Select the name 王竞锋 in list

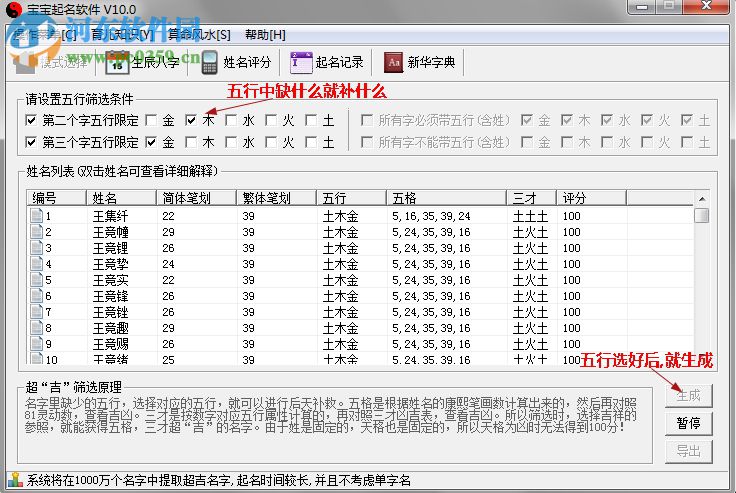[110, 296]
